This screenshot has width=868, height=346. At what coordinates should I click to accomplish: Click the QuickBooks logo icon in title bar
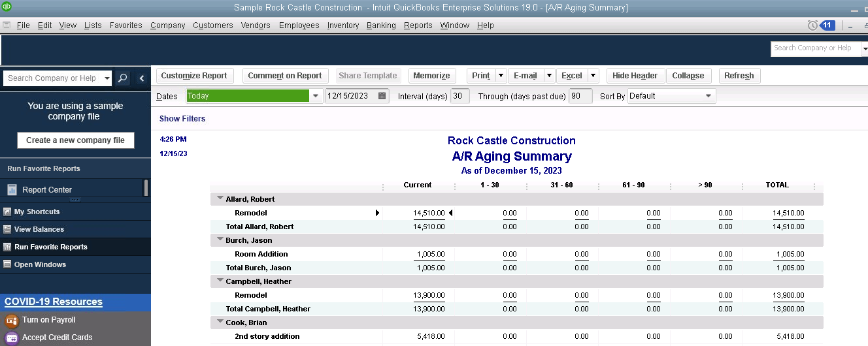[7, 7]
